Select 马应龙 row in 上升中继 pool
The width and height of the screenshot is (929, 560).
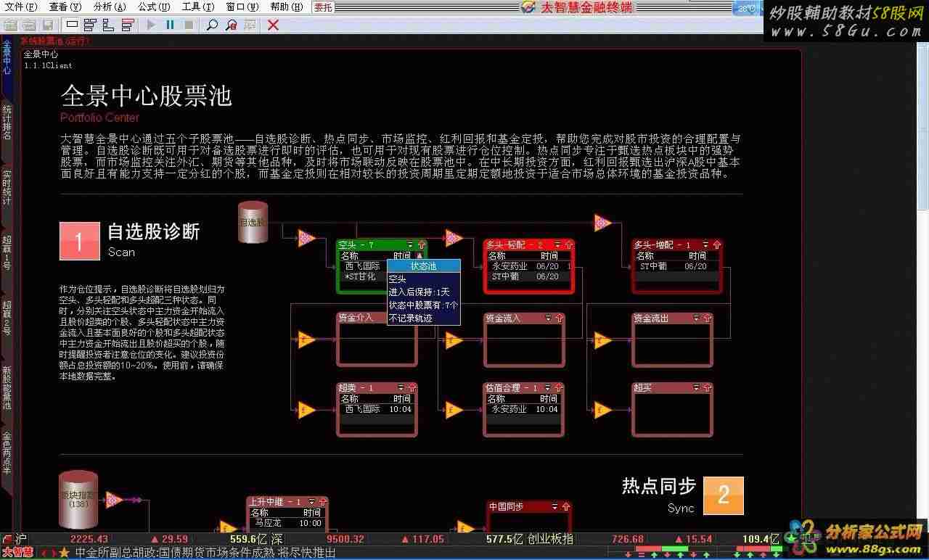tap(287, 523)
